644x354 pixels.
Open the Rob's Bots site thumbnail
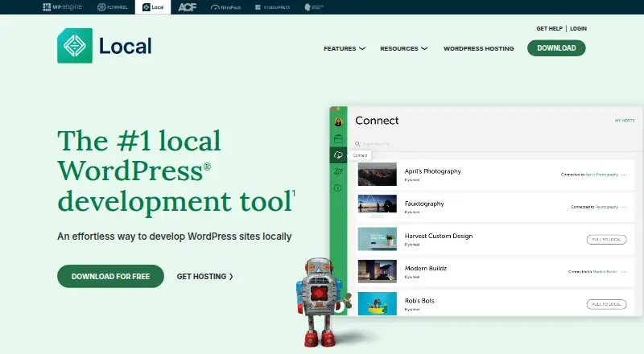pyautogui.click(x=377, y=304)
